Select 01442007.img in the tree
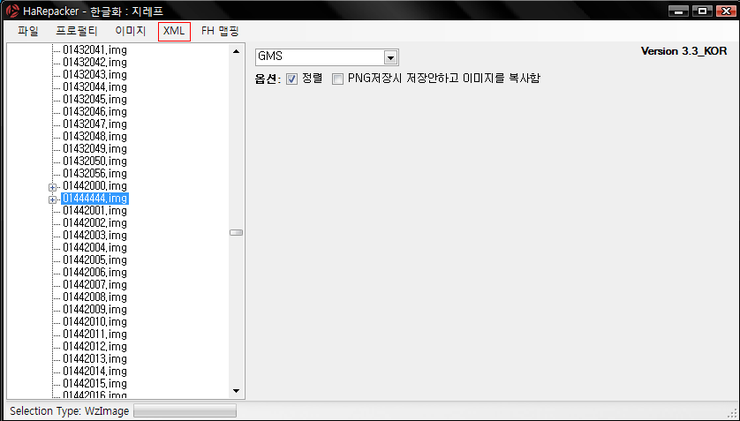Viewport: 740px width, 421px height. pos(95,285)
